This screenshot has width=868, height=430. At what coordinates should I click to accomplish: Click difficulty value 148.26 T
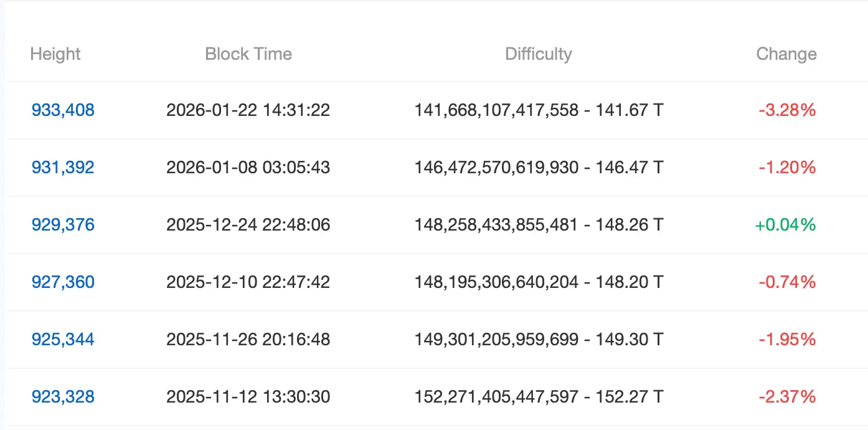coord(630,225)
